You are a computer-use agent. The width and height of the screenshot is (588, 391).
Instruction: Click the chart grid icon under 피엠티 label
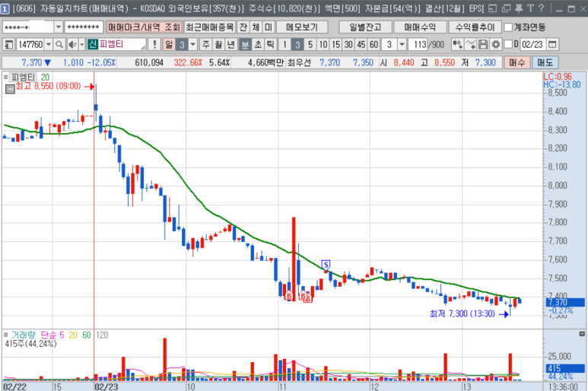pos(9,88)
